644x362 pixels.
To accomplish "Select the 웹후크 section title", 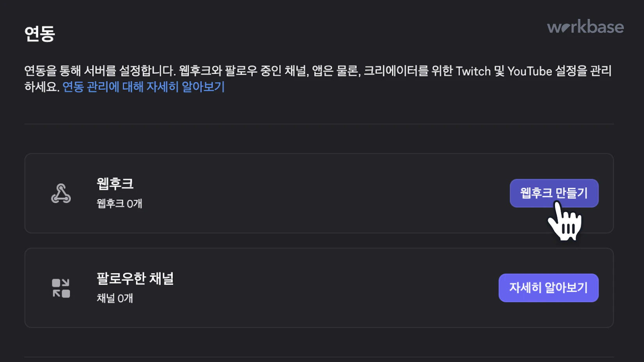I will (x=115, y=184).
